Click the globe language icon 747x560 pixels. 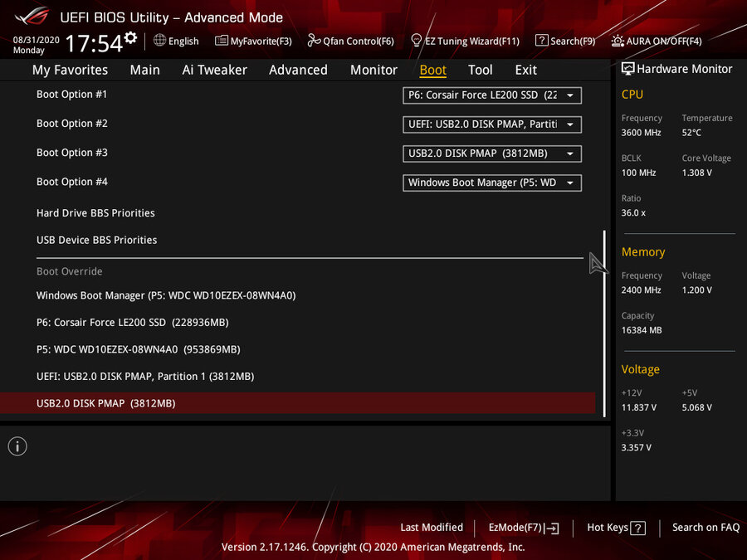click(159, 41)
